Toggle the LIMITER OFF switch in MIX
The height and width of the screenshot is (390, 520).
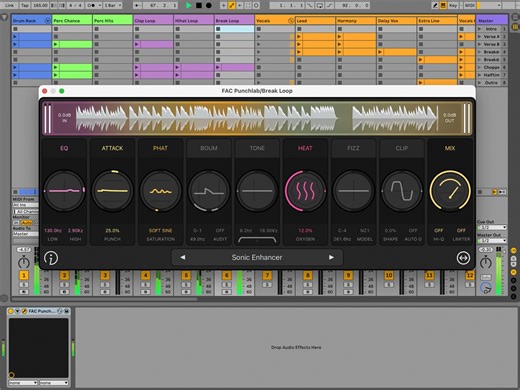[461, 230]
